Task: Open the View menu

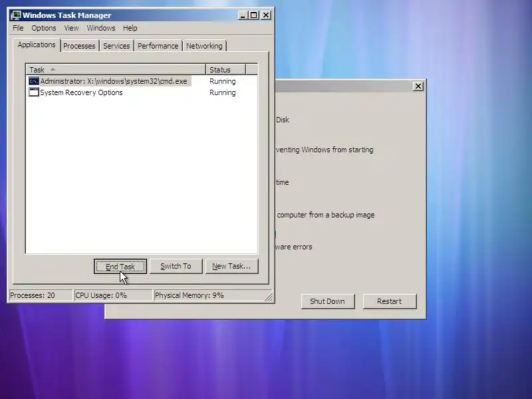Action: (71, 28)
